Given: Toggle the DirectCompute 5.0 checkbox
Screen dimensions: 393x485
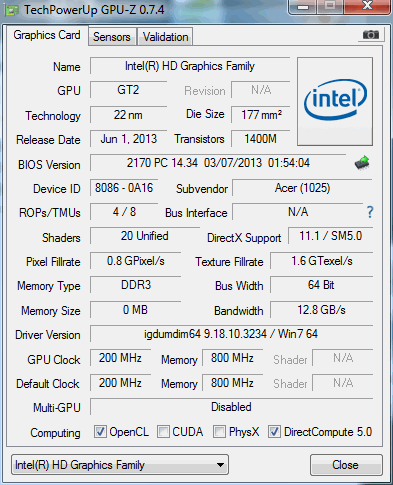Looking at the screenshot, I should tap(274, 432).
